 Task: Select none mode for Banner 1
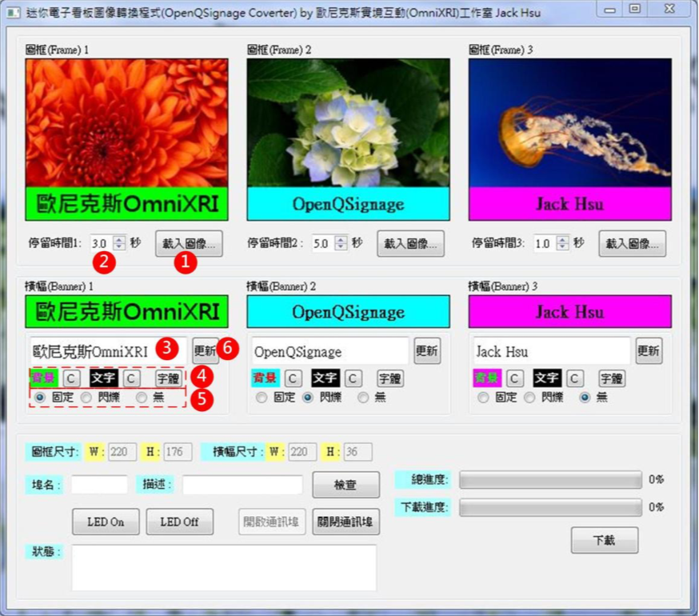point(142,397)
